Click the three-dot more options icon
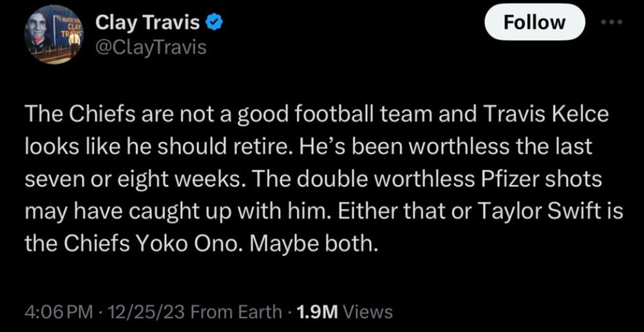The width and height of the screenshot is (644, 332). pyautogui.click(x=607, y=21)
